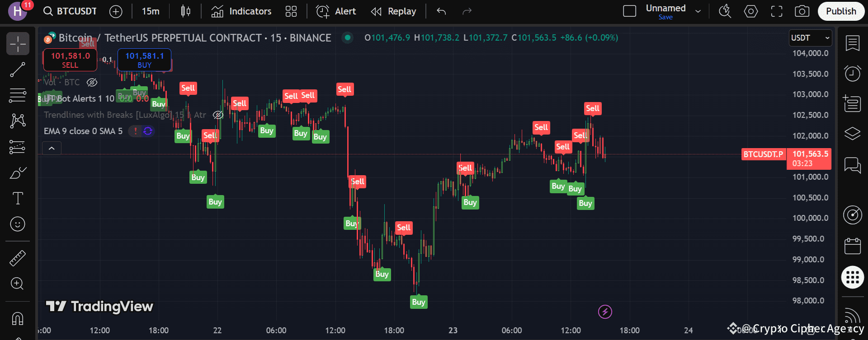Create an Alert
This screenshot has width=868, height=340.
coord(336,11)
